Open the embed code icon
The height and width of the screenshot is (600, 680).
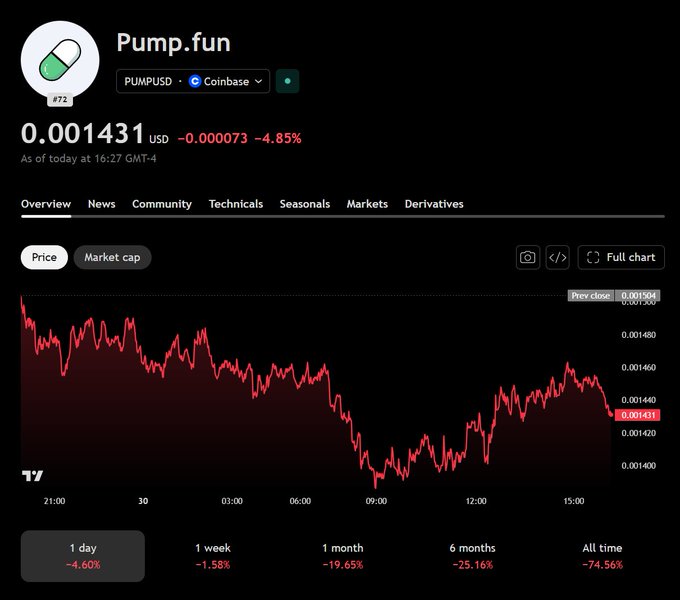[x=558, y=258]
